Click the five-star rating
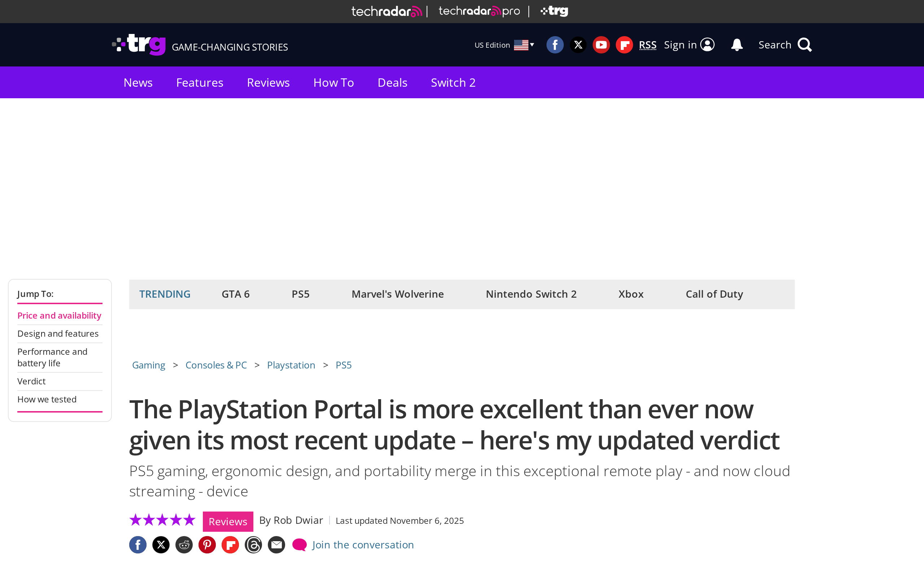The image size is (924, 578). tap(162, 520)
